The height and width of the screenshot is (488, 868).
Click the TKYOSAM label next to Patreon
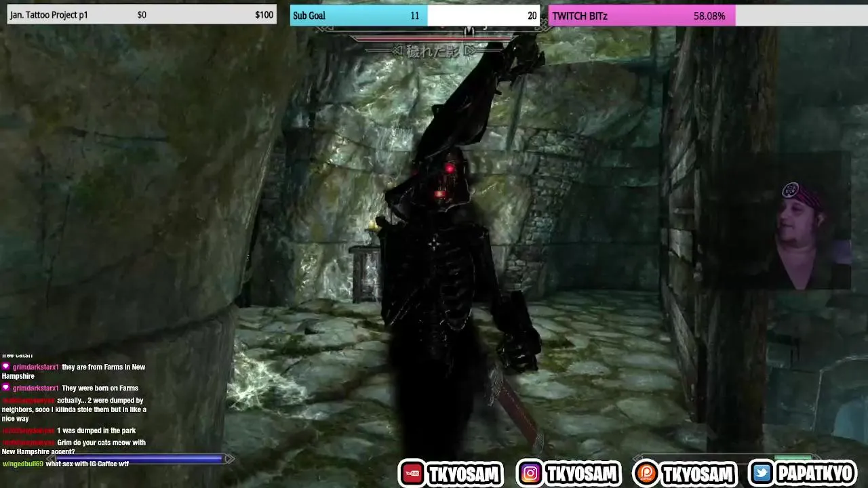tap(698, 474)
